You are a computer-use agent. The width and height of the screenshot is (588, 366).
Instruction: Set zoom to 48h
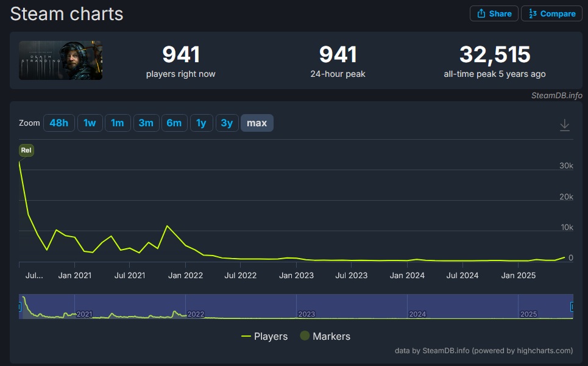pos(59,123)
